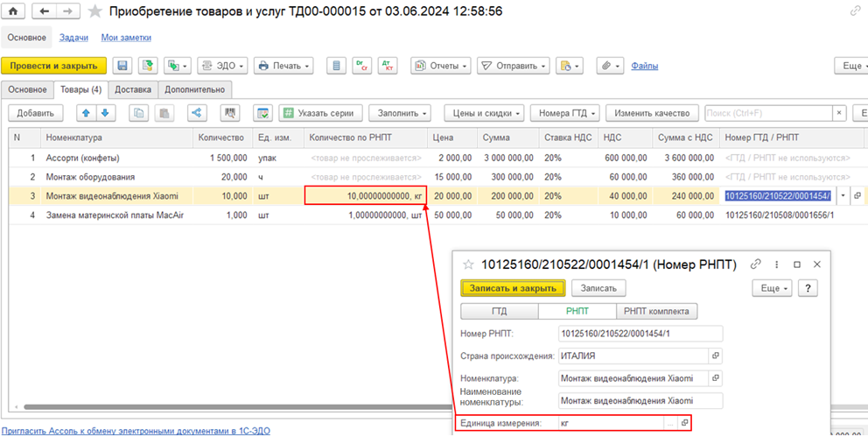Screen dimensions: 868x437
Task: Click the barcode search icon
Action: (x=230, y=113)
